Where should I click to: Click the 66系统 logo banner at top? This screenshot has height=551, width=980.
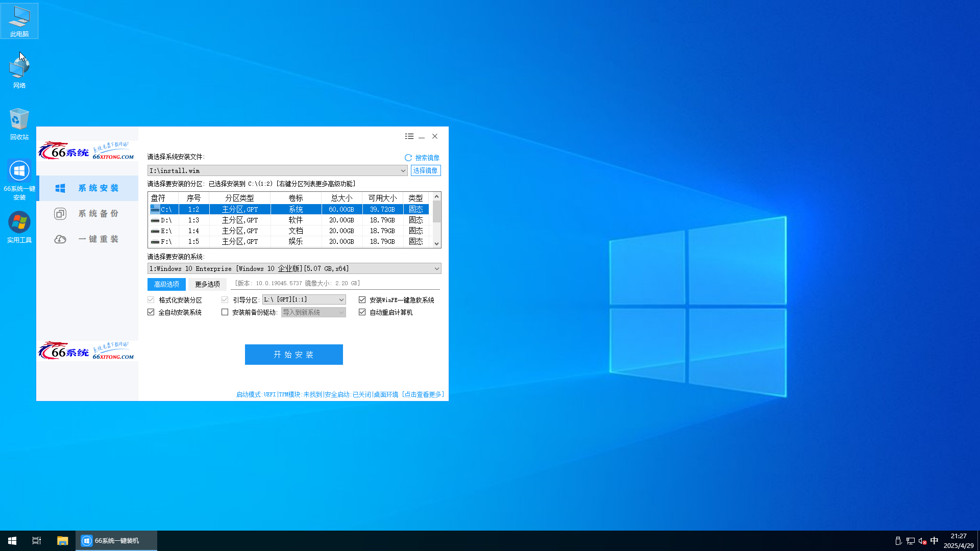(x=87, y=151)
